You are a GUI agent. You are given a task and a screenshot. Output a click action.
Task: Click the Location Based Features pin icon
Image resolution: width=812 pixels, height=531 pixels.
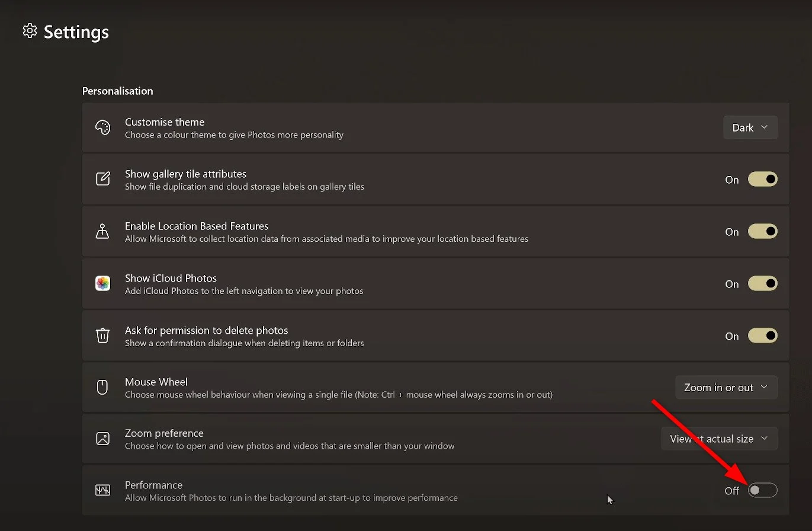tap(102, 232)
